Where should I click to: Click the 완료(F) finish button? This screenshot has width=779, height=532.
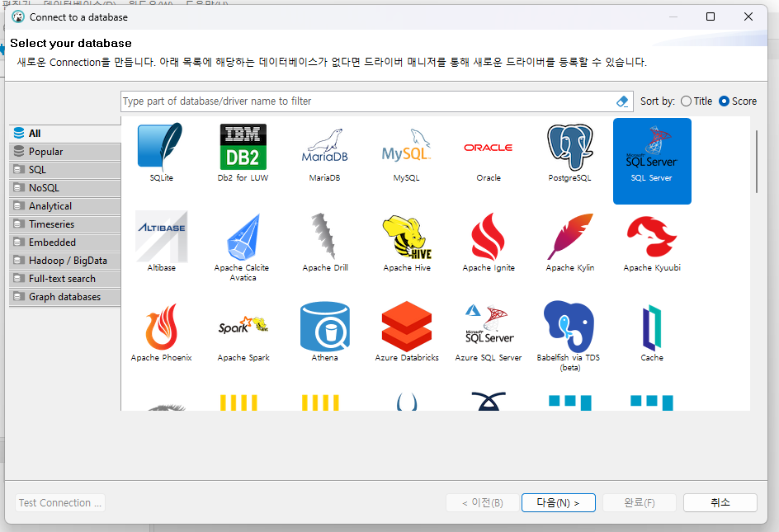640,502
